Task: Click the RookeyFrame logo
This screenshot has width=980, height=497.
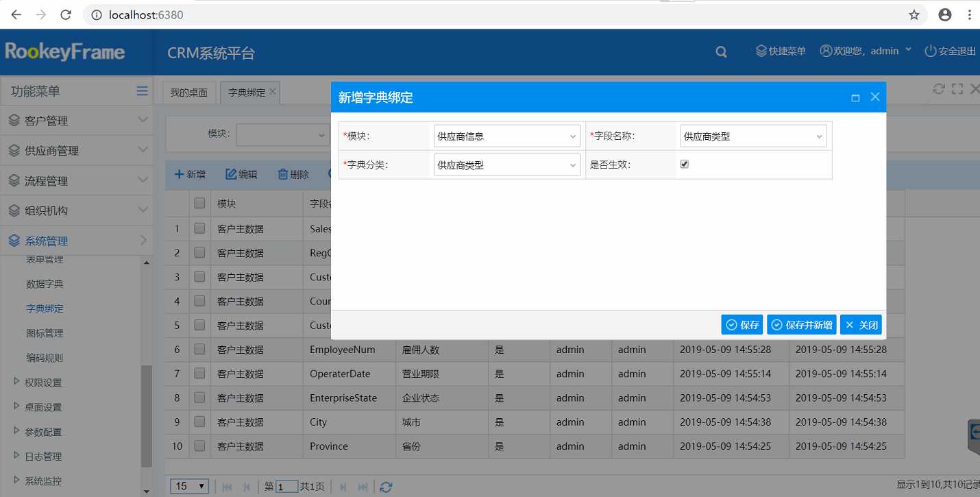Action: 64,52
